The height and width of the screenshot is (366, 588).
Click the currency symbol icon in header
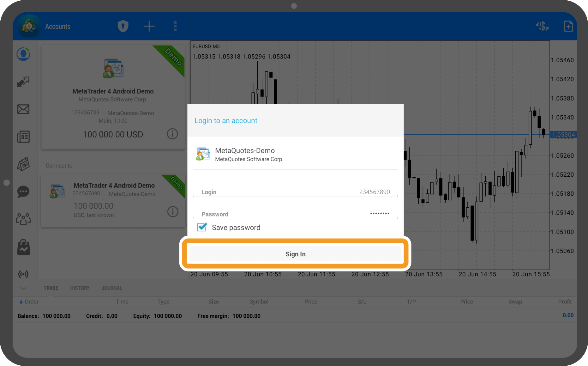coord(542,26)
